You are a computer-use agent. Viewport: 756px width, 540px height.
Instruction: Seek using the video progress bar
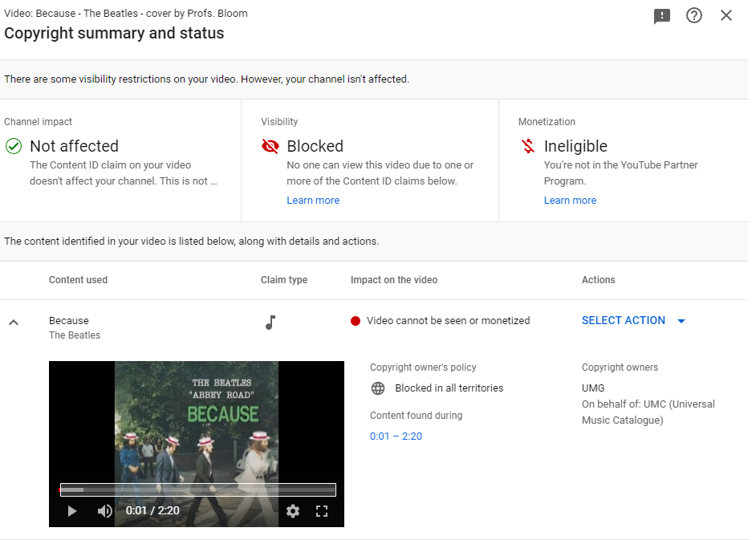197,489
